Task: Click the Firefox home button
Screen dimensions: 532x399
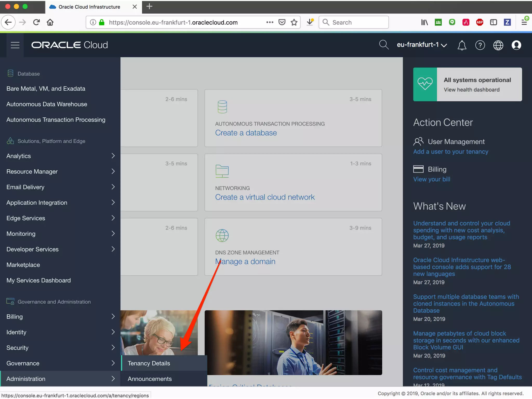Action: pos(50,22)
